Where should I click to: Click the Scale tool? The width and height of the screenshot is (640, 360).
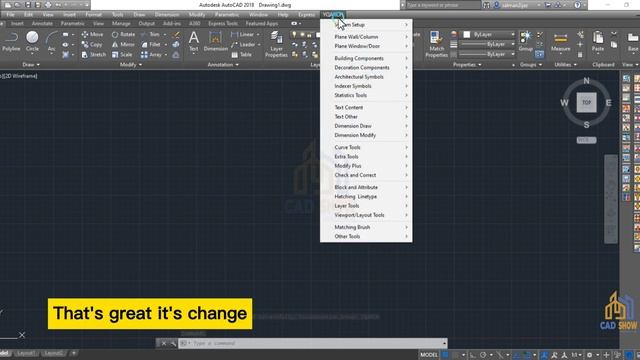[122, 54]
